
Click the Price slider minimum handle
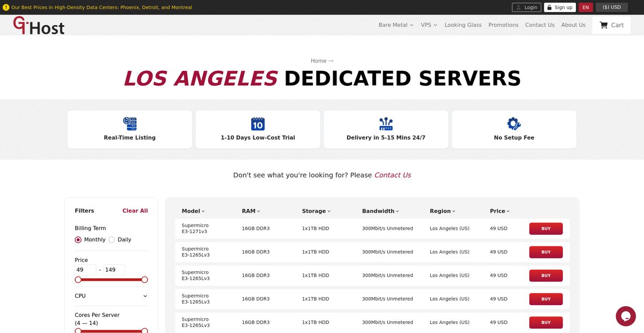[x=78, y=279]
